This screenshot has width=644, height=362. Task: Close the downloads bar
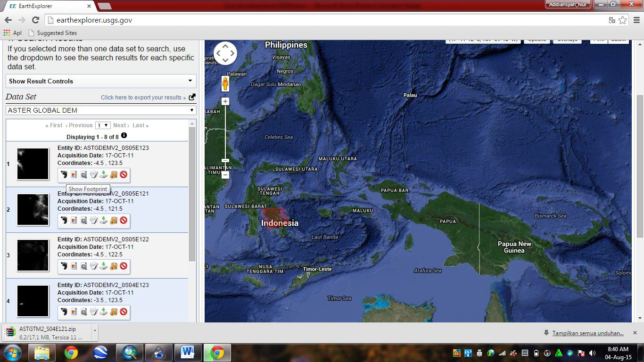tap(635, 333)
